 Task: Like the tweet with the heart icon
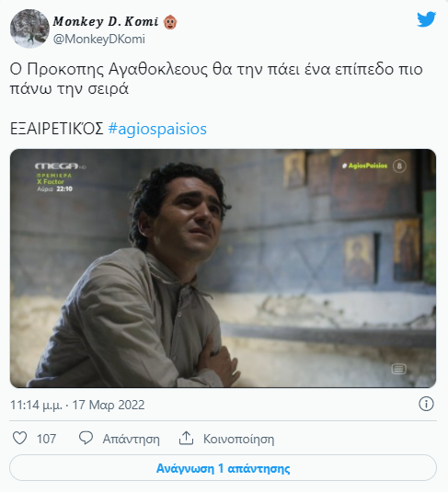tap(20, 438)
